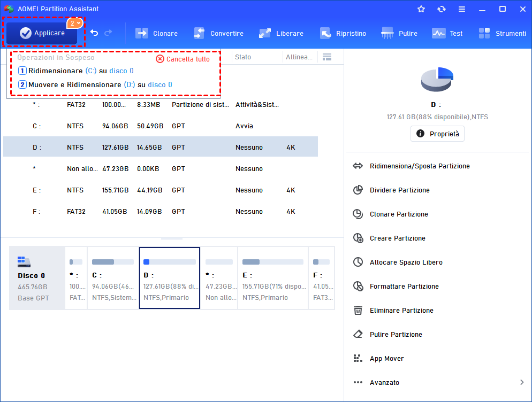This screenshot has width=532, height=402.
Task: Click the App Mover icon
Action: coord(358,358)
